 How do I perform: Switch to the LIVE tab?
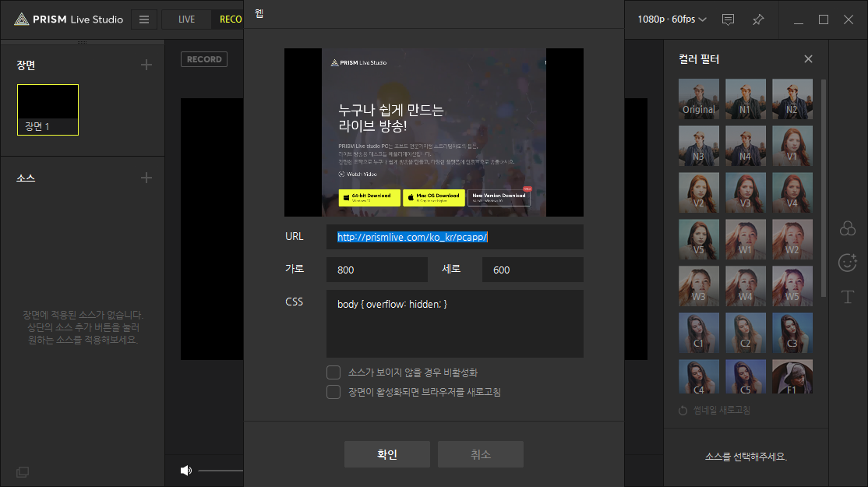(x=186, y=19)
